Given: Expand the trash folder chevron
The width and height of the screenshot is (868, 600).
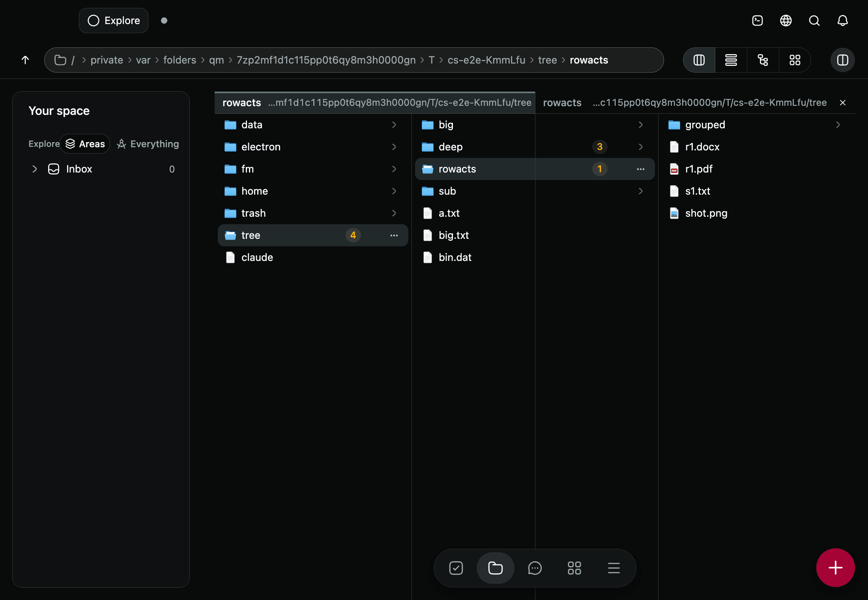Looking at the screenshot, I should (394, 213).
